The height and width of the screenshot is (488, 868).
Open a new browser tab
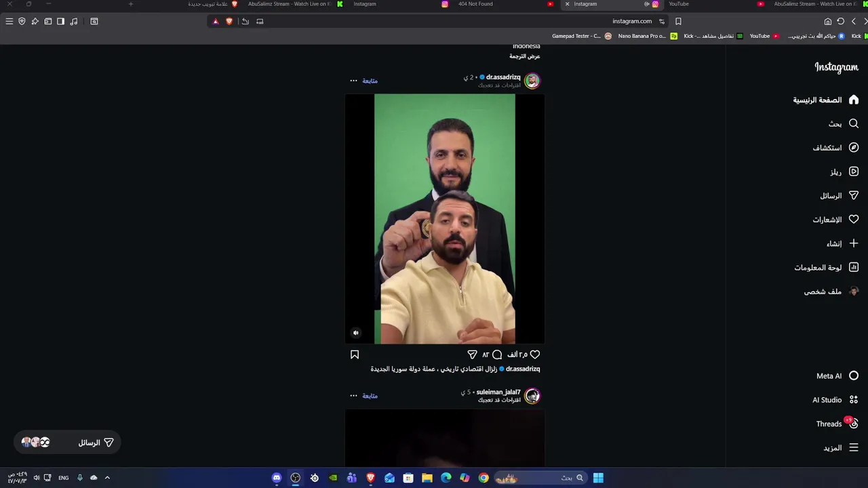tap(130, 4)
